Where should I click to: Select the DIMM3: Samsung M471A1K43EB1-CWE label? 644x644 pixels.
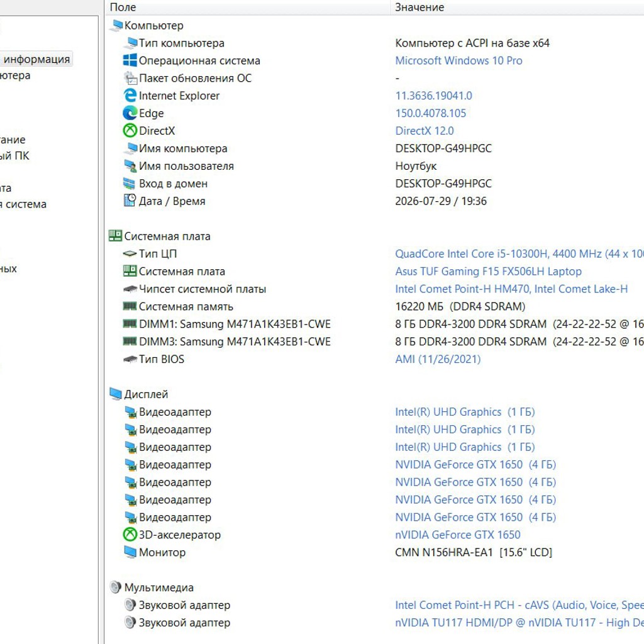235,341
